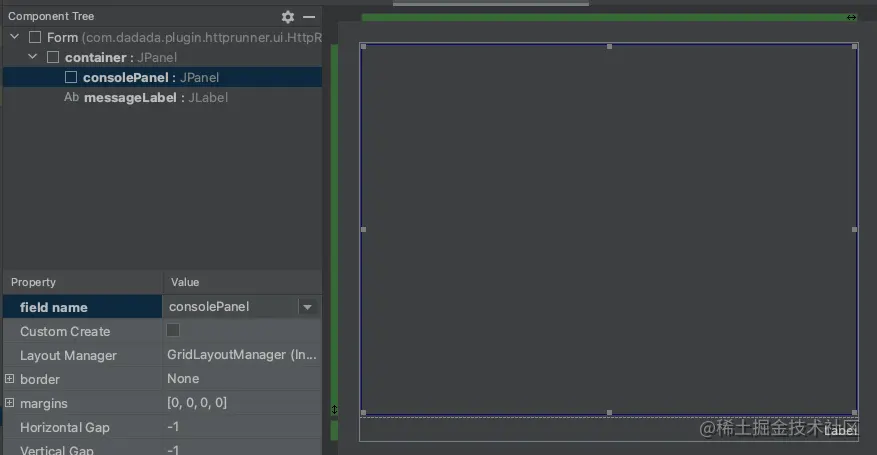Edit the consolePanel field name value

(x=230, y=307)
